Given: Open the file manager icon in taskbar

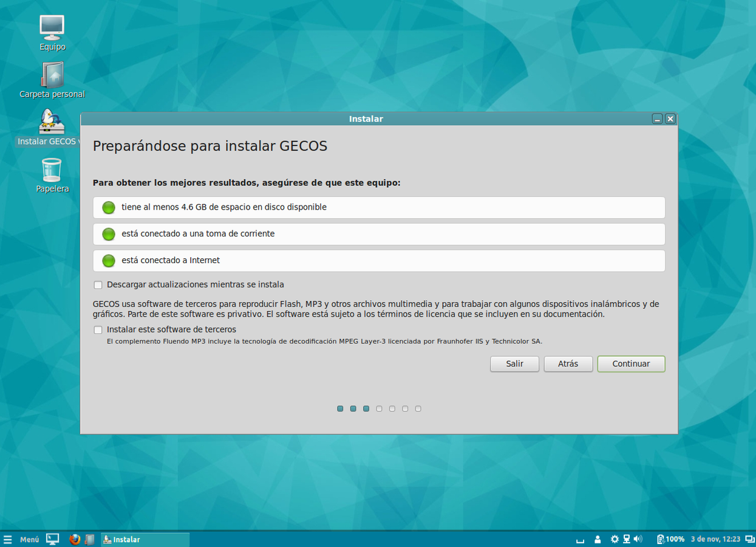Looking at the screenshot, I should [90, 539].
